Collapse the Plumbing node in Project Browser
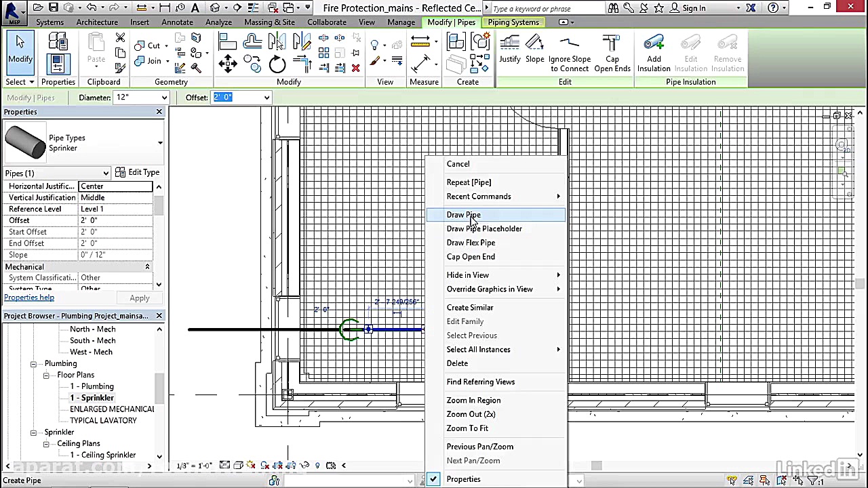The image size is (868, 488). click(x=33, y=363)
